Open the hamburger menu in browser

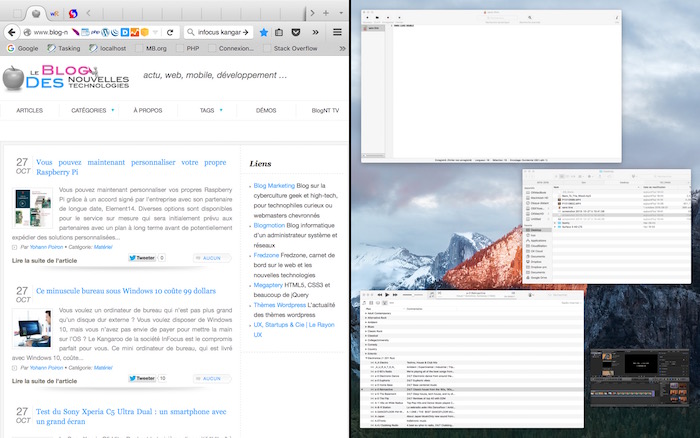pyautogui.click(x=337, y=32)
